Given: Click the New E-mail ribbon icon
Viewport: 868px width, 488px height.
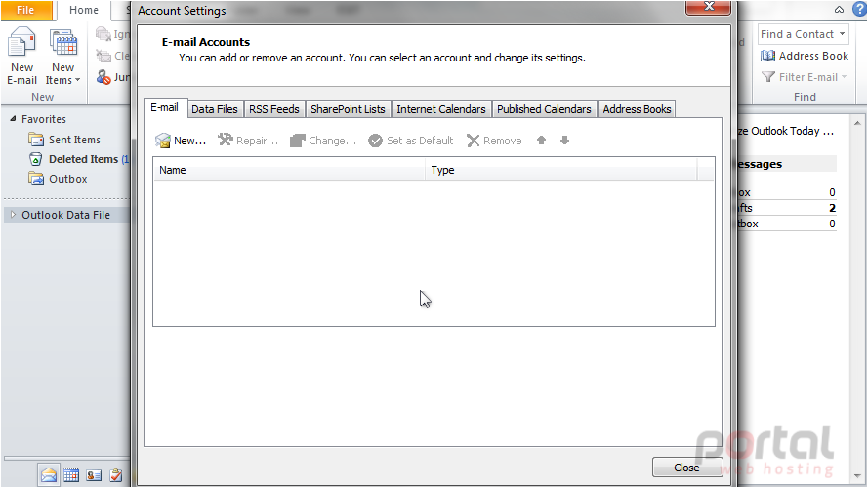Looking at the screenshot, I should pos(21,58).
